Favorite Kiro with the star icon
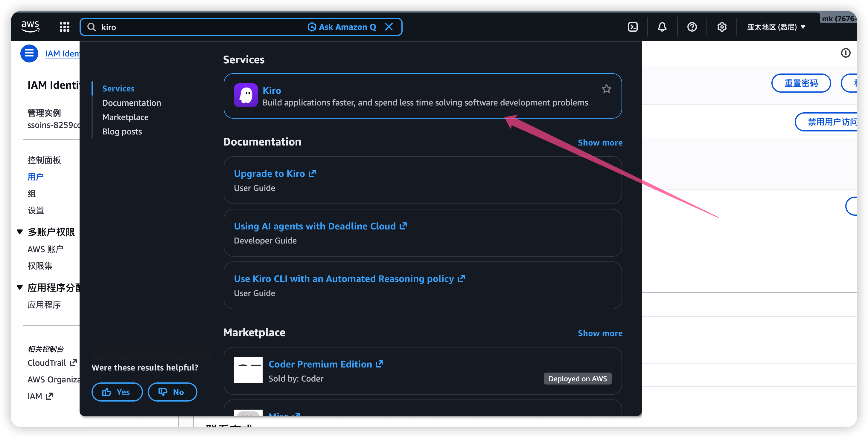The image size is (868, 438). 606,88
